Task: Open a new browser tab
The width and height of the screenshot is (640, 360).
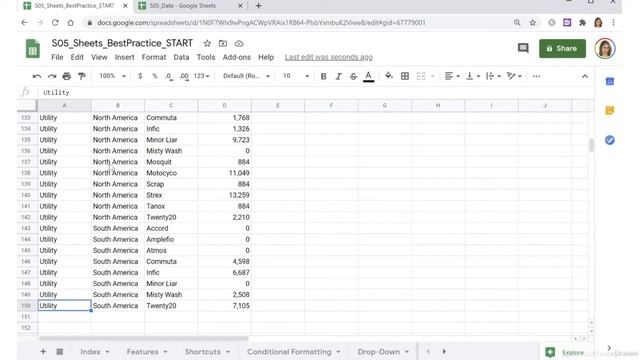Action: click(x=258, y=6)
